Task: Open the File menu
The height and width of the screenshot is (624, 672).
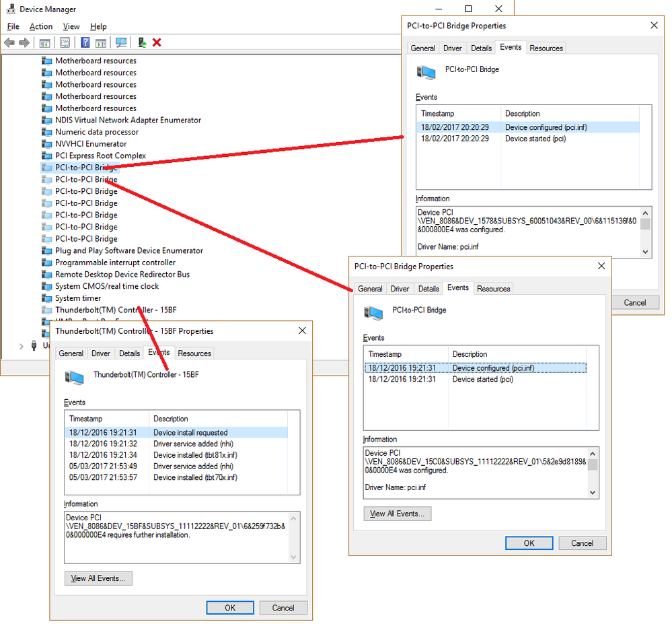Action: pyautogui.click(x=13, y=27)
